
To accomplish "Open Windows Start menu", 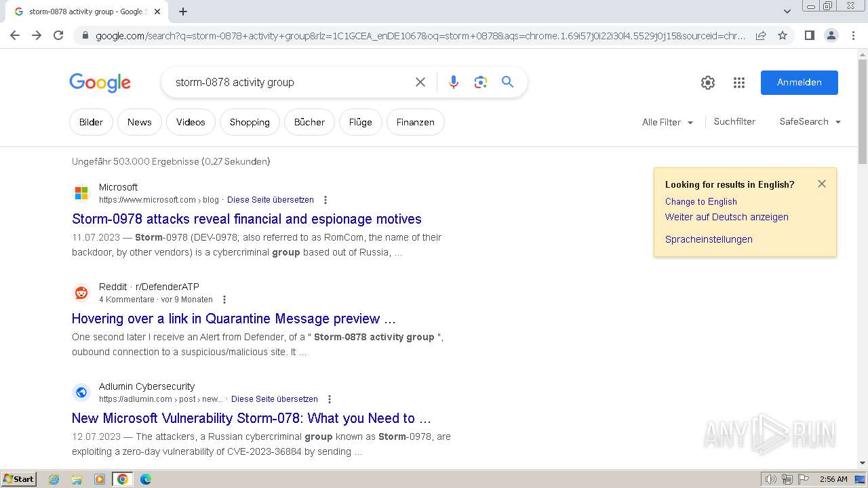I will click(19, 479).
